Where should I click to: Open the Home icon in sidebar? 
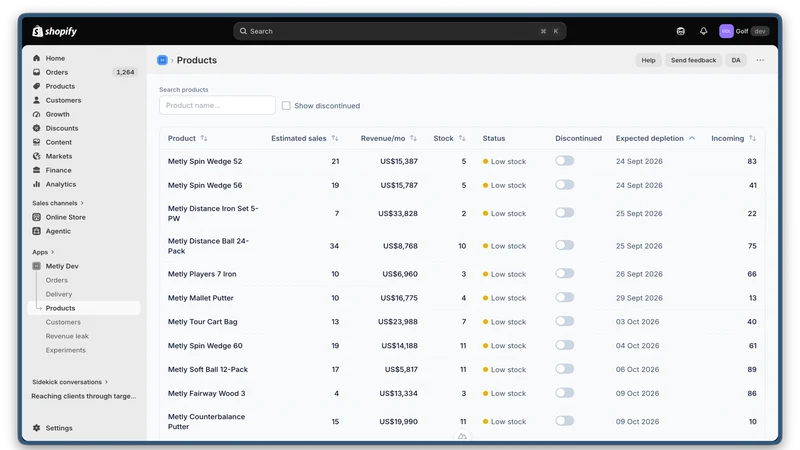[x=36, y=58]
